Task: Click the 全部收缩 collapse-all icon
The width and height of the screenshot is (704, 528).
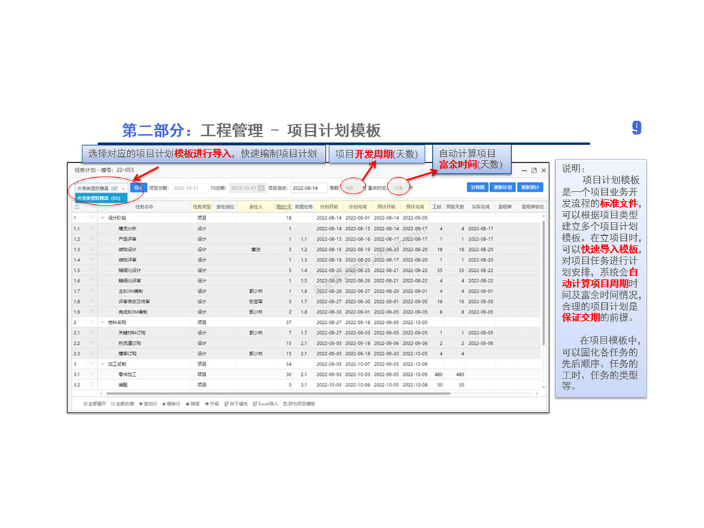Action: pos(113,404)
